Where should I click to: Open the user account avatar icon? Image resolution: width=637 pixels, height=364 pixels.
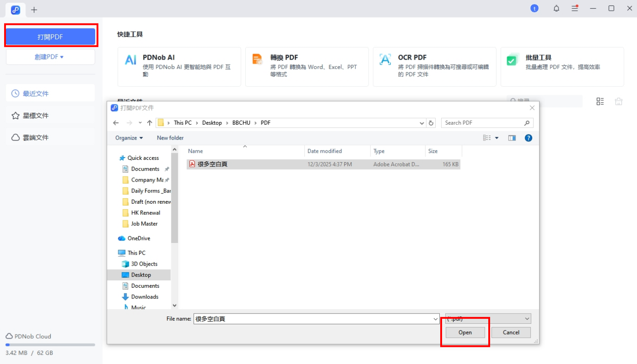534,8
